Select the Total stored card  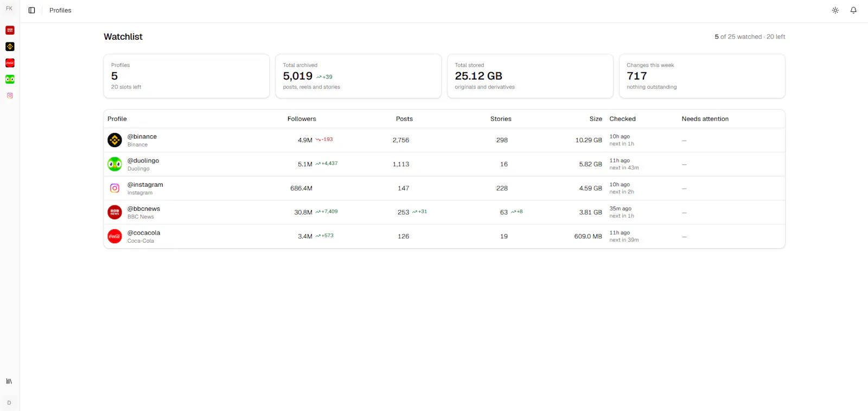(x=530, y=76)
